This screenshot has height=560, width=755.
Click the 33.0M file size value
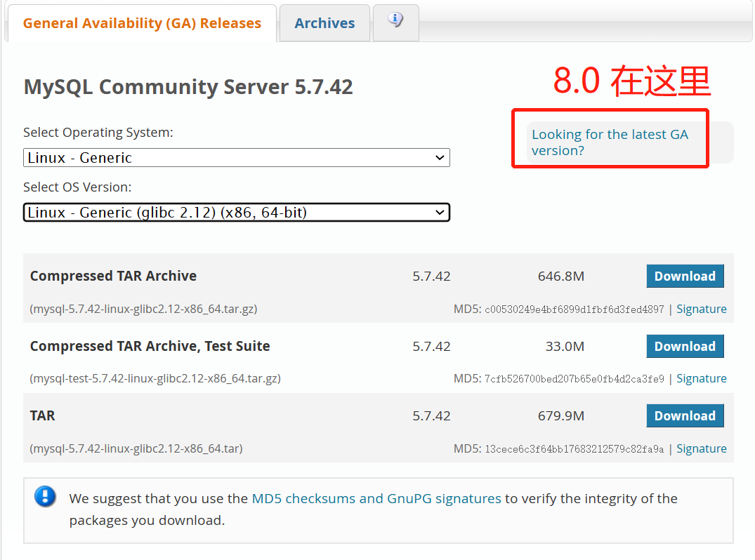(x=565, y=347)
